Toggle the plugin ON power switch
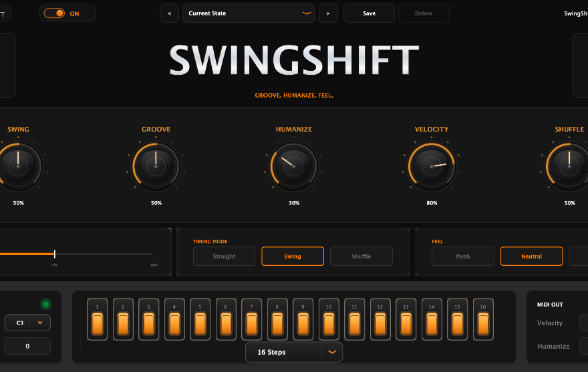588x372 pixels. 54,13
